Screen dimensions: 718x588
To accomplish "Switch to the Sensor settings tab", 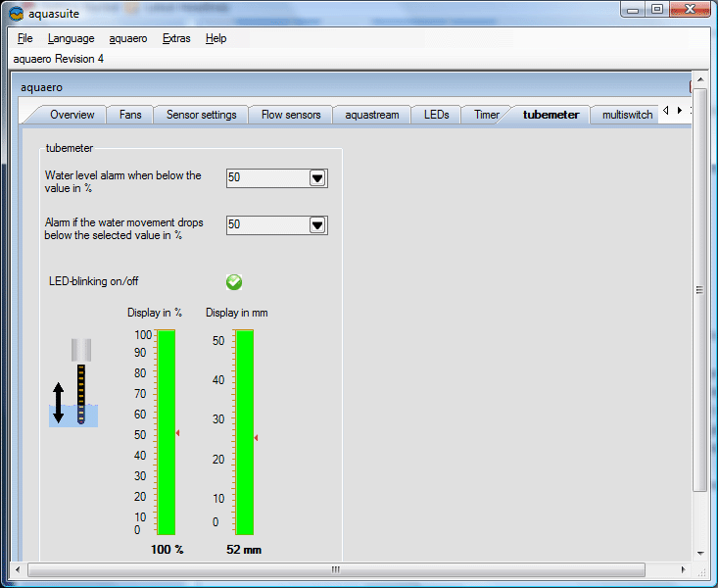I will (x=202, y=115).
